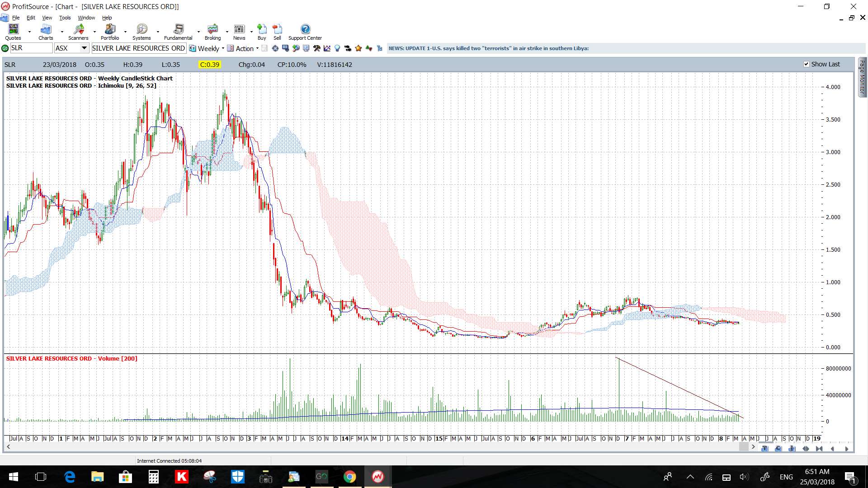868x488 pixels.
Task: Expand the Charts dropdown arrow
Action: pos(62,32)
